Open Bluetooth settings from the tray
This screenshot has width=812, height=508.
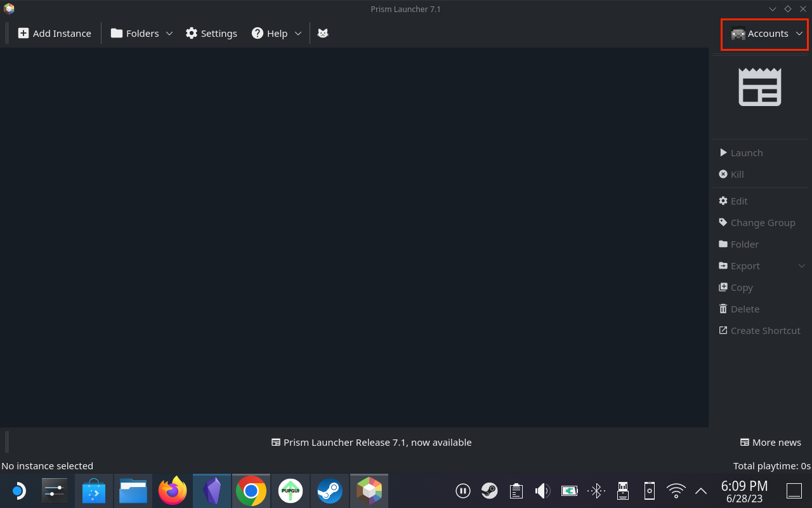[x=596, y=490]
